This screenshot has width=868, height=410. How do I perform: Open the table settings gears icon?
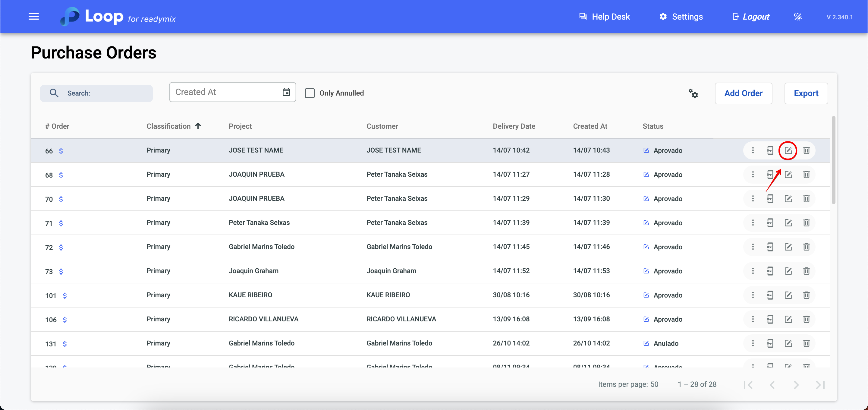693,93
